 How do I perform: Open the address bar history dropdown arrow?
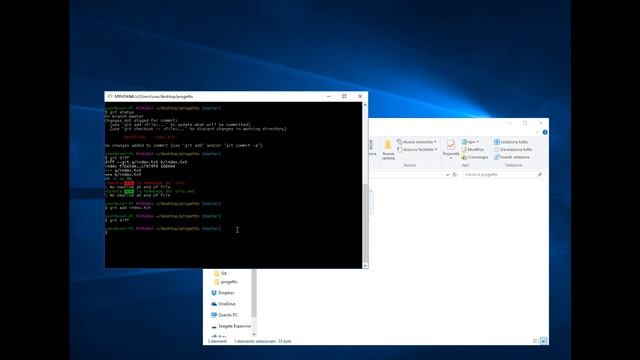(447, 175)
